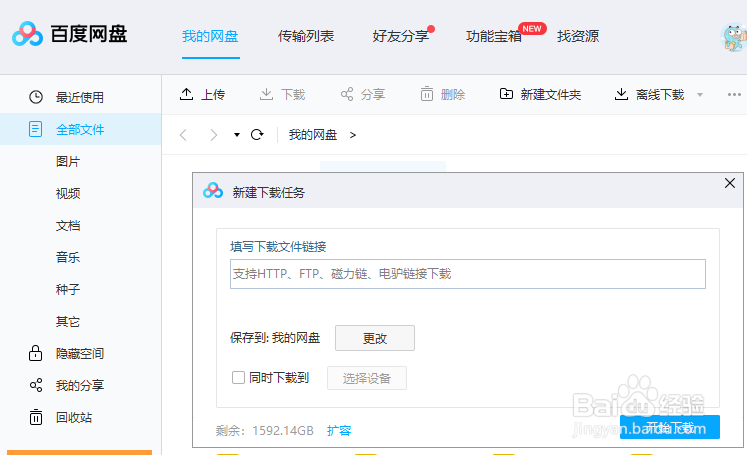This screenshot has width=747, height=455.
Task: Click the download link input field
Action: 468,274
